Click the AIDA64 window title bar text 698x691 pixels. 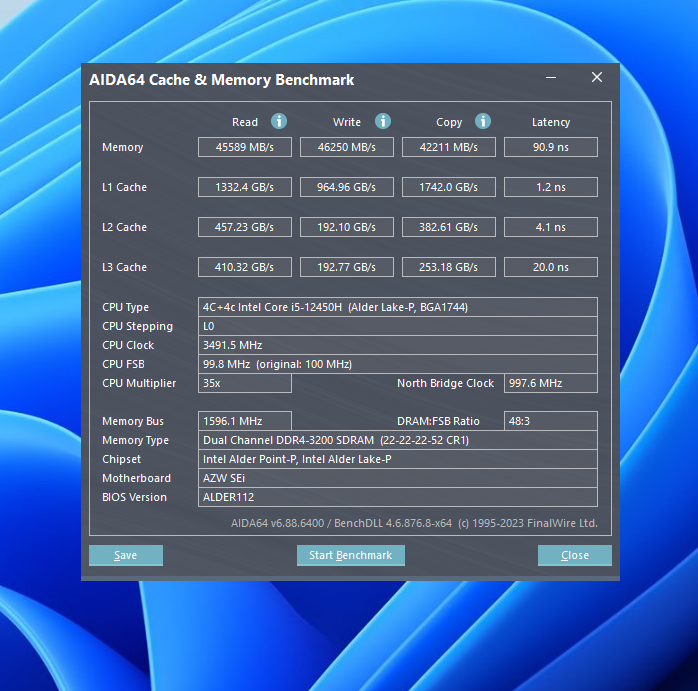point(222,80)
